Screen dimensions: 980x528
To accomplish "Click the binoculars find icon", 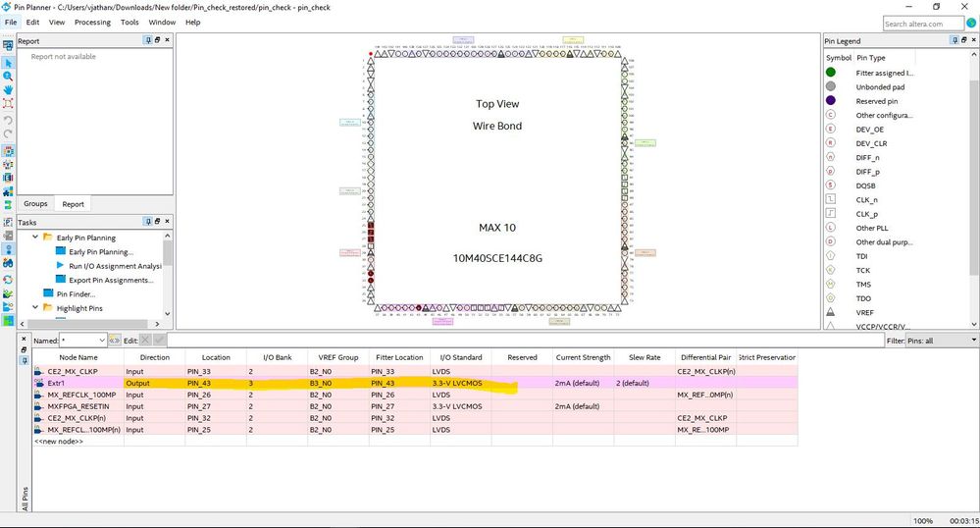I will [8, 263].
